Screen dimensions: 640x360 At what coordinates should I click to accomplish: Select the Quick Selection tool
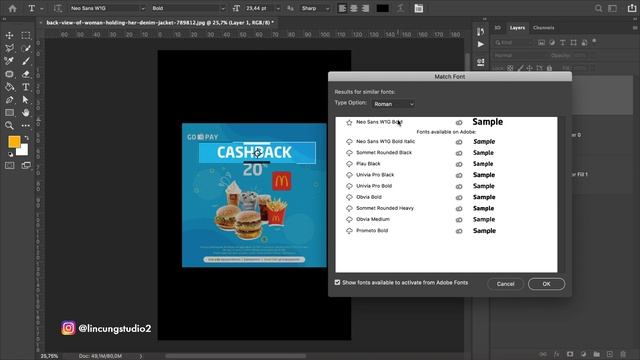26,48
